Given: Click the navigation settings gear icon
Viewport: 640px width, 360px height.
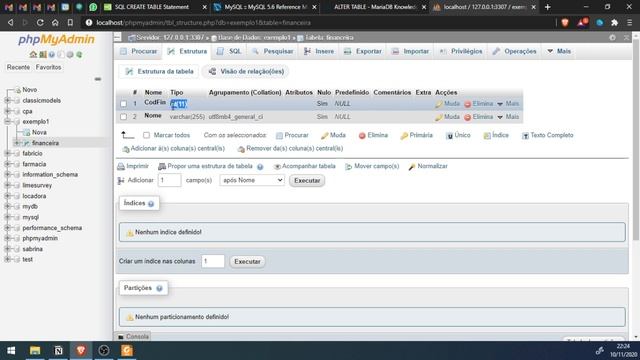Looking at the screenshot, I should [x=70, y=54].
